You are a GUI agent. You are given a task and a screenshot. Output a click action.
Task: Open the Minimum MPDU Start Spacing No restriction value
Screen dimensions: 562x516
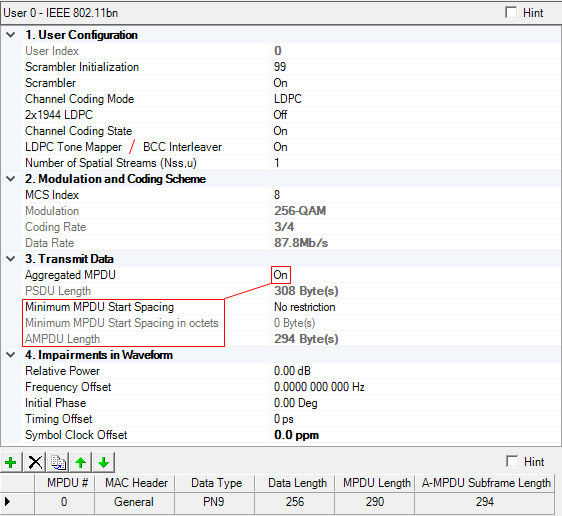tap(305, 307)
